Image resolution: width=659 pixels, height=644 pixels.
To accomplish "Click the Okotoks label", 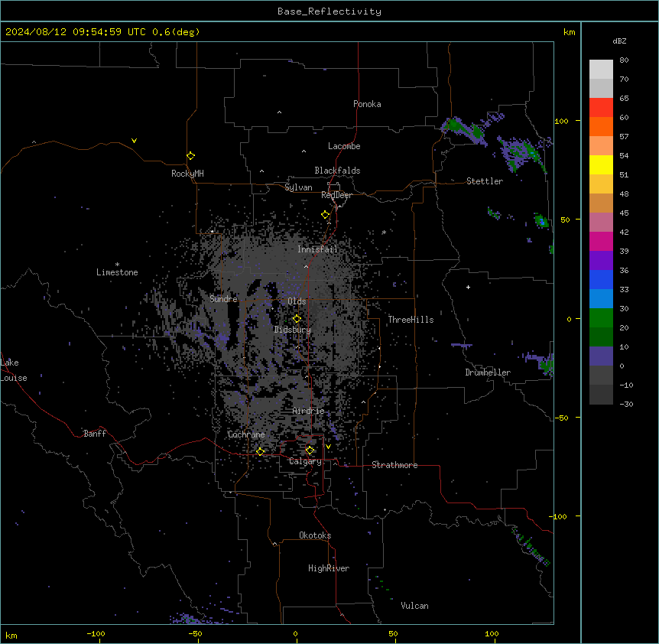I will [x=315, y=535].
